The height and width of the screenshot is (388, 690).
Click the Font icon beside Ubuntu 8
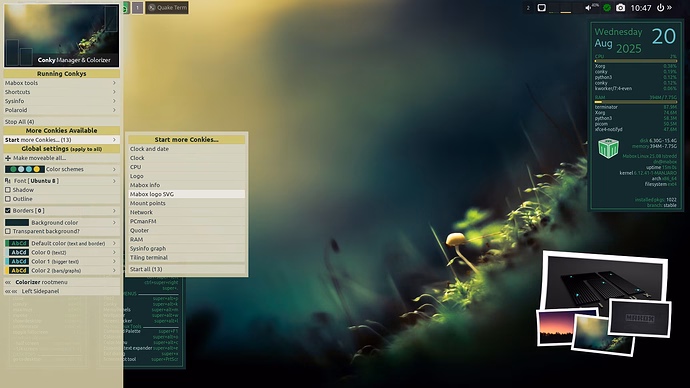pyautogui.click(x=7, y=181)
